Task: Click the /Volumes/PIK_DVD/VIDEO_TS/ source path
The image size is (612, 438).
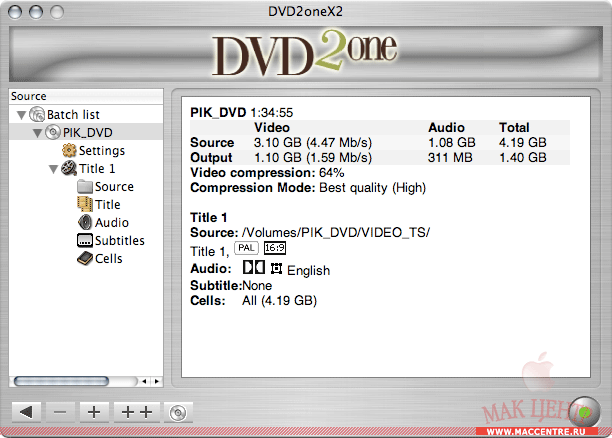Action: 336,233
